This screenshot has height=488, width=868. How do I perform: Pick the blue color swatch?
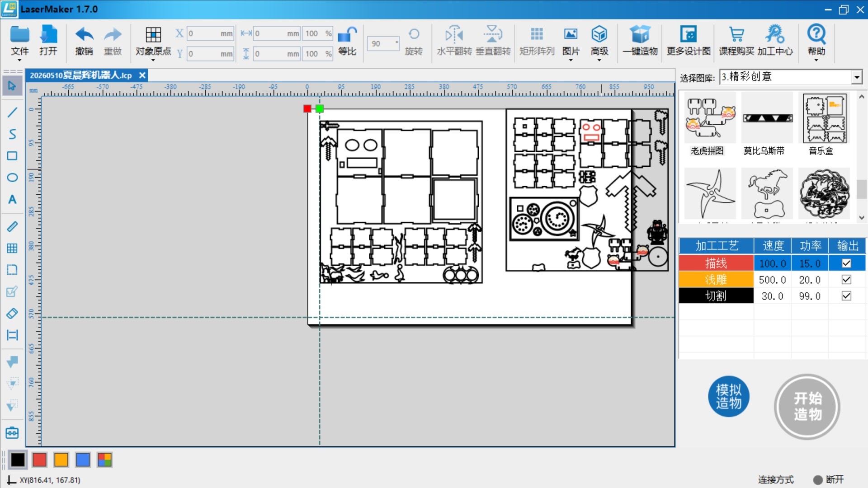coord(83,460)
